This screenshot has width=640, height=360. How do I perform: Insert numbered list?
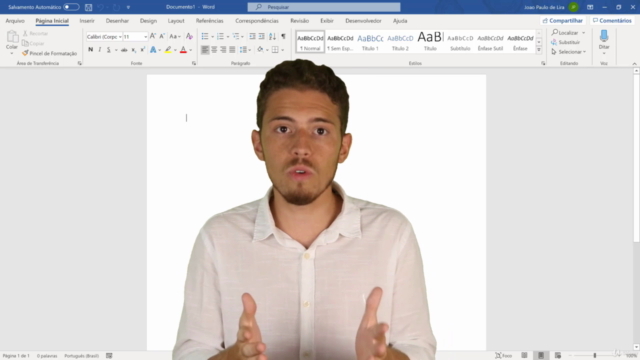point(220,36)
